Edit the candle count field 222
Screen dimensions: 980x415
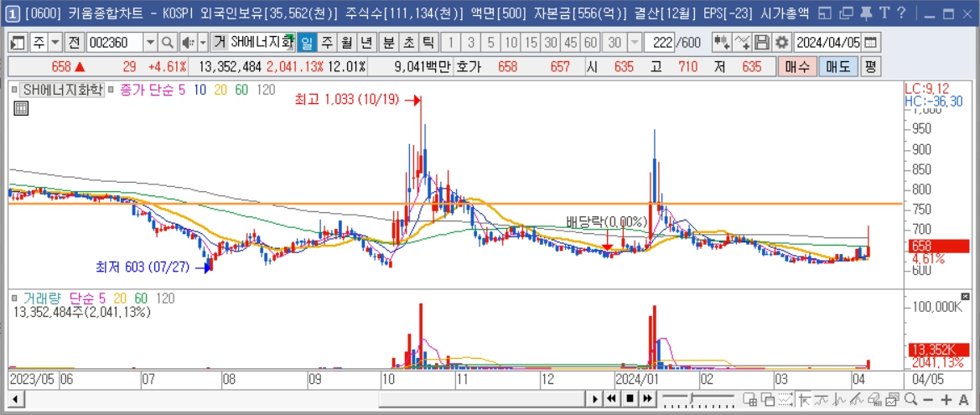point(661,43)
